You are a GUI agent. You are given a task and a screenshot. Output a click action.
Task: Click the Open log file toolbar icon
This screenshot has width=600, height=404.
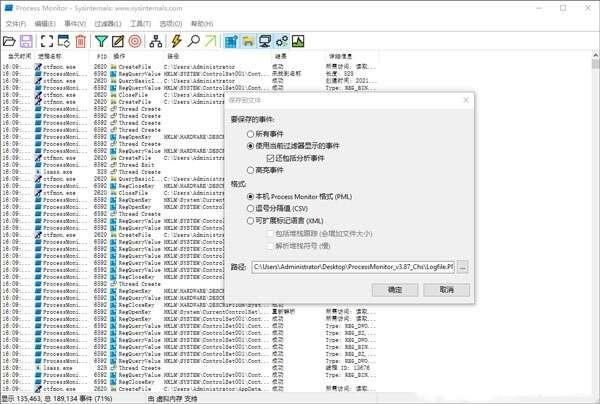point(9,41)
